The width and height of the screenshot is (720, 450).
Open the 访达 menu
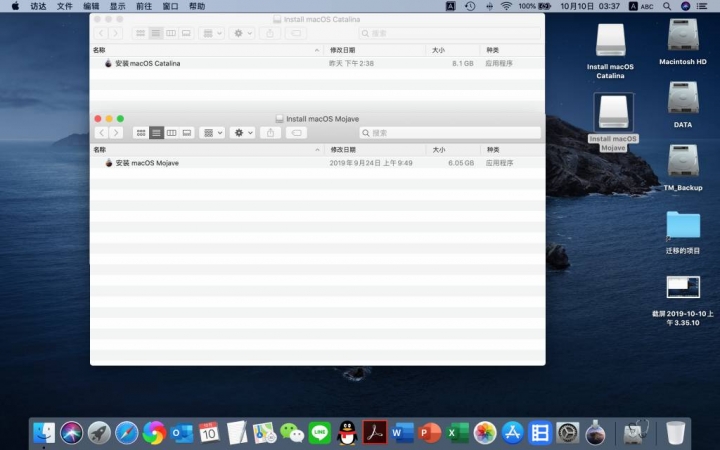click(38, 6)
